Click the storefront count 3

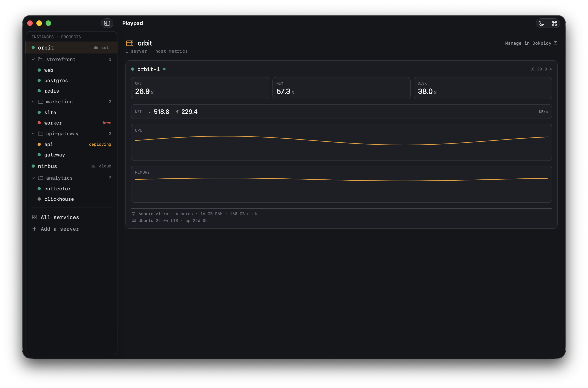[x=110, y=59]
